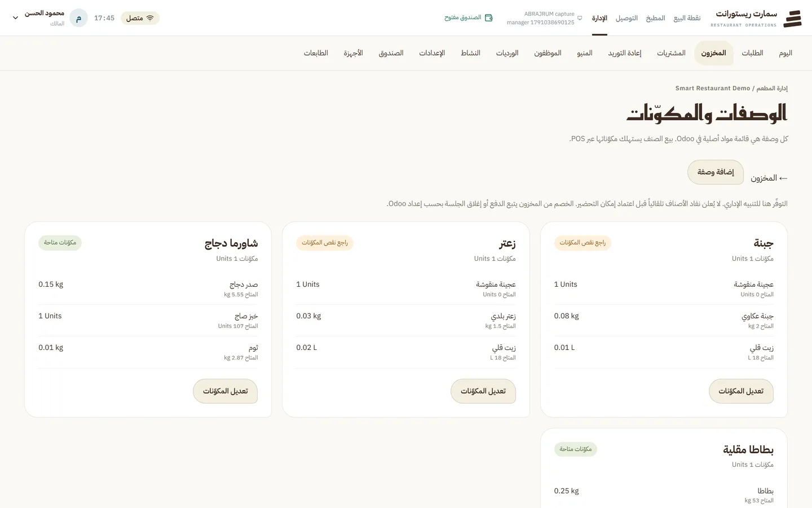Click the wifi connected status icon
The image size is (812, 508).
(150, 18)
